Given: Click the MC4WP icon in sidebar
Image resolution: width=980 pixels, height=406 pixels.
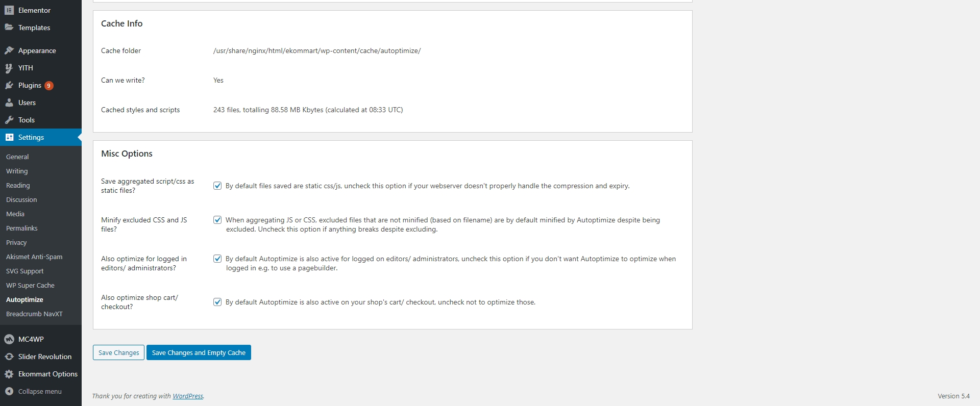Looking at the screenshot, I should pos(9,339).
